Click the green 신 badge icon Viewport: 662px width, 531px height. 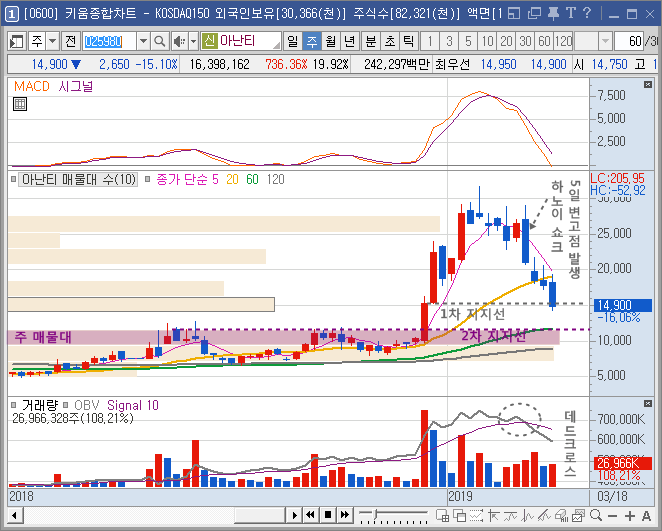(210, 41)
